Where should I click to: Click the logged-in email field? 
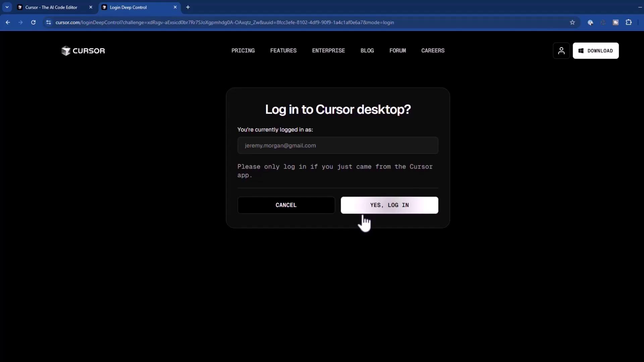click(337, 145)
